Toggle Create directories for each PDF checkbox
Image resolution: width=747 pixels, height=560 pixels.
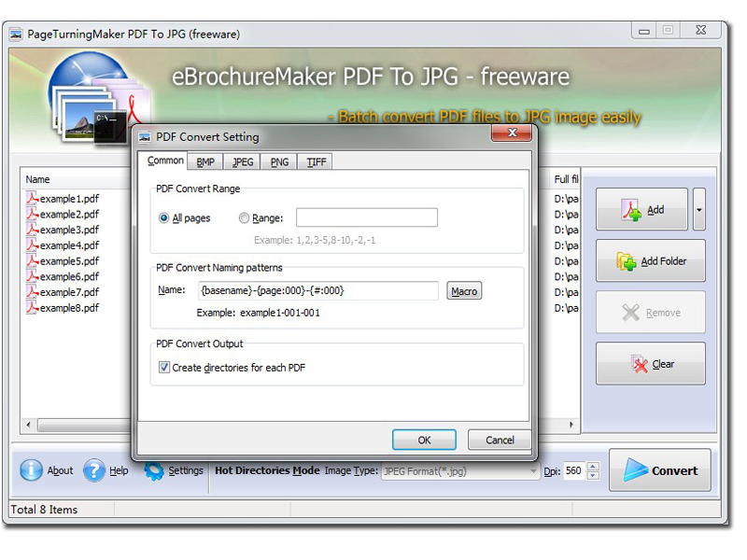point(164,368)
